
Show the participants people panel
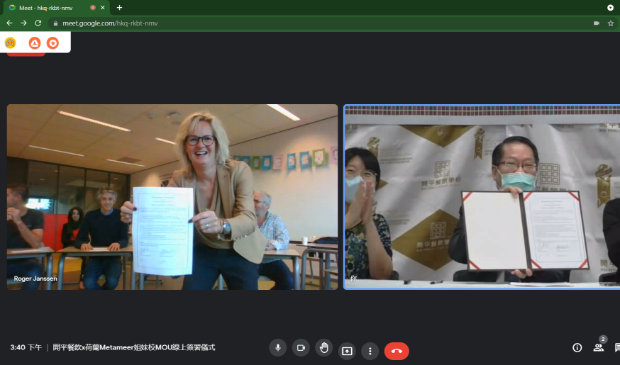(x=598, y=348)
